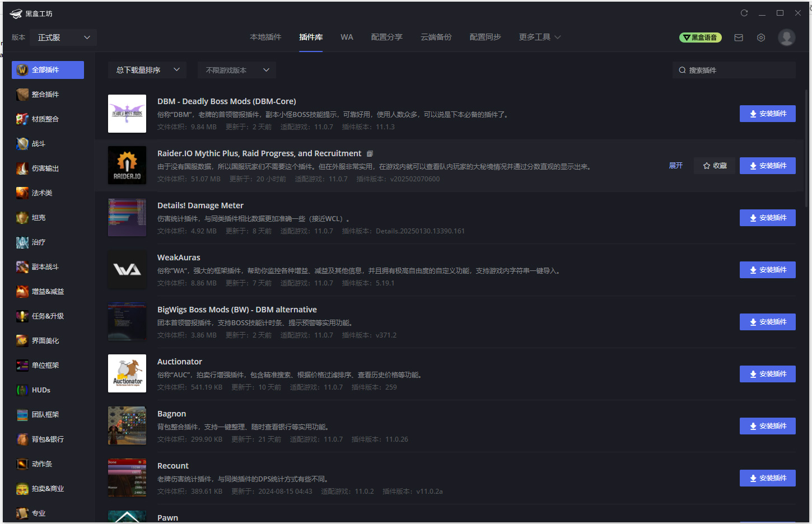Switch to the WA tab
This screenshot has width=812, height=524.
coord(347,37)
